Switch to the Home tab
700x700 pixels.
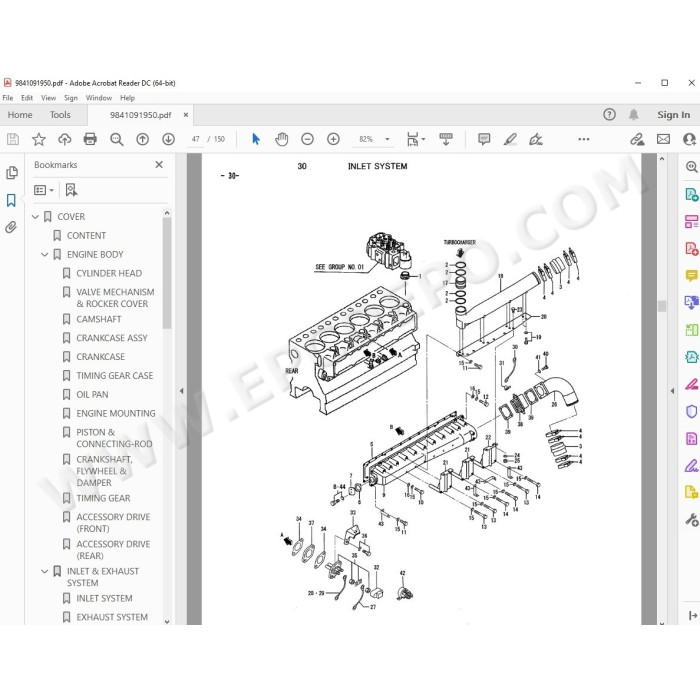[x=20, y=115]
